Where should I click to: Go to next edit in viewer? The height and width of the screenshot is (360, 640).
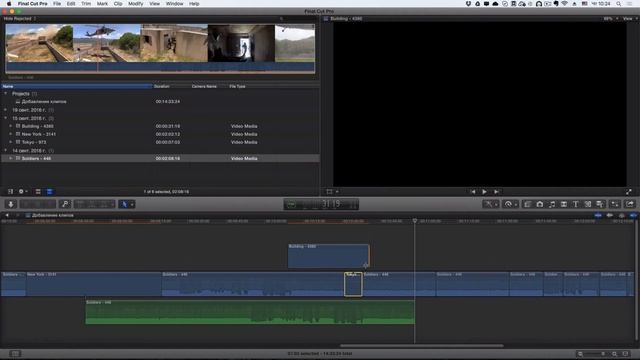pos(496,191)
